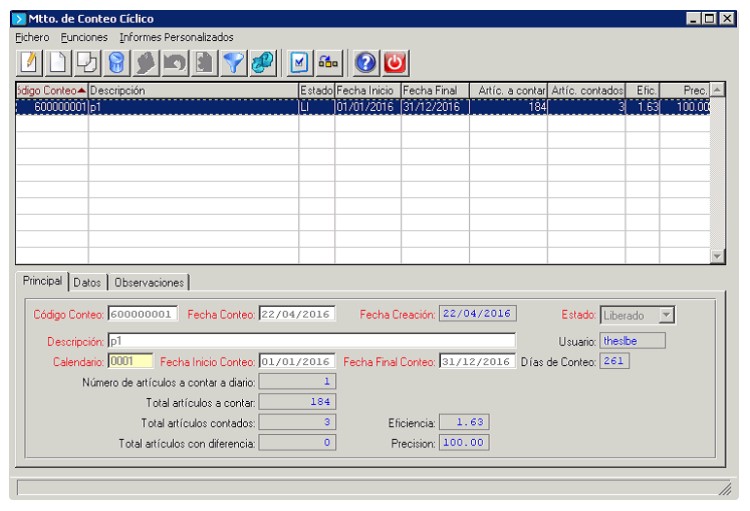Image resolution: width=750 pixels, height=511 pixels.
Task: Click the Usuario theslbe field
Action: point(632,341)
